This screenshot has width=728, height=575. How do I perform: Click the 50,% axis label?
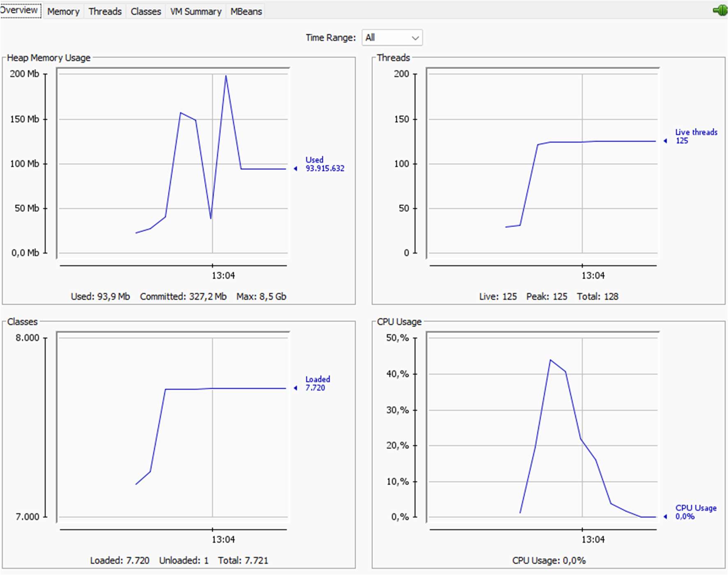(x=398, y=338)
